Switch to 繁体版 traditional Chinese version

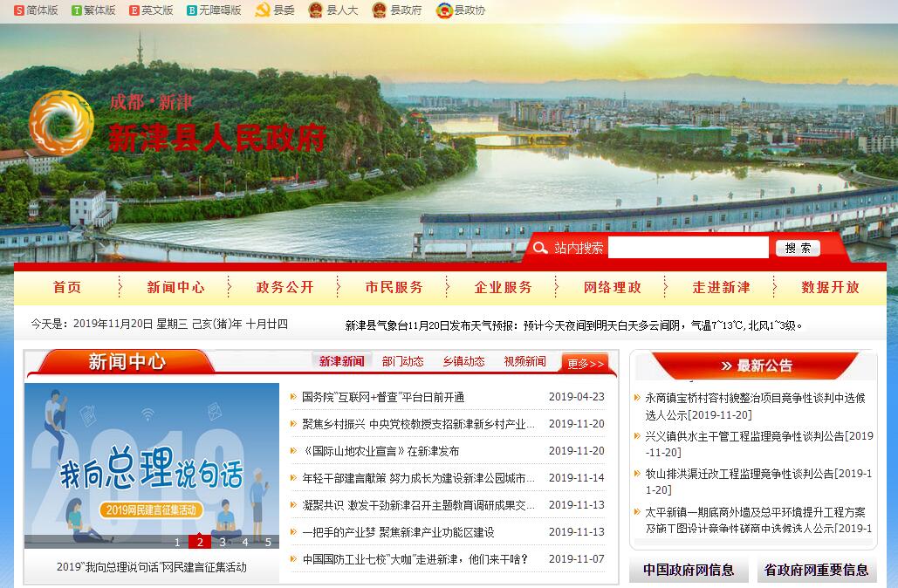tap(93, 10)
